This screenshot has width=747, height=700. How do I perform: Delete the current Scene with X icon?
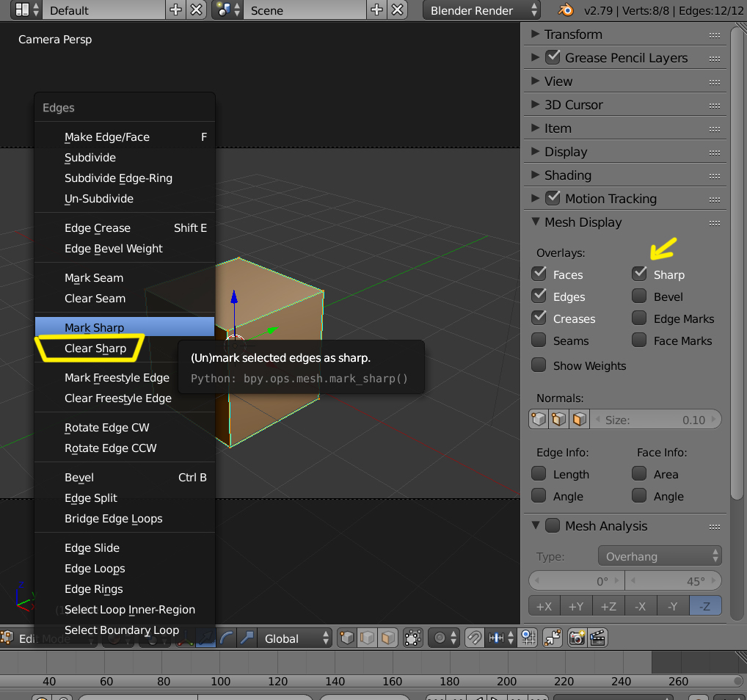397,10
